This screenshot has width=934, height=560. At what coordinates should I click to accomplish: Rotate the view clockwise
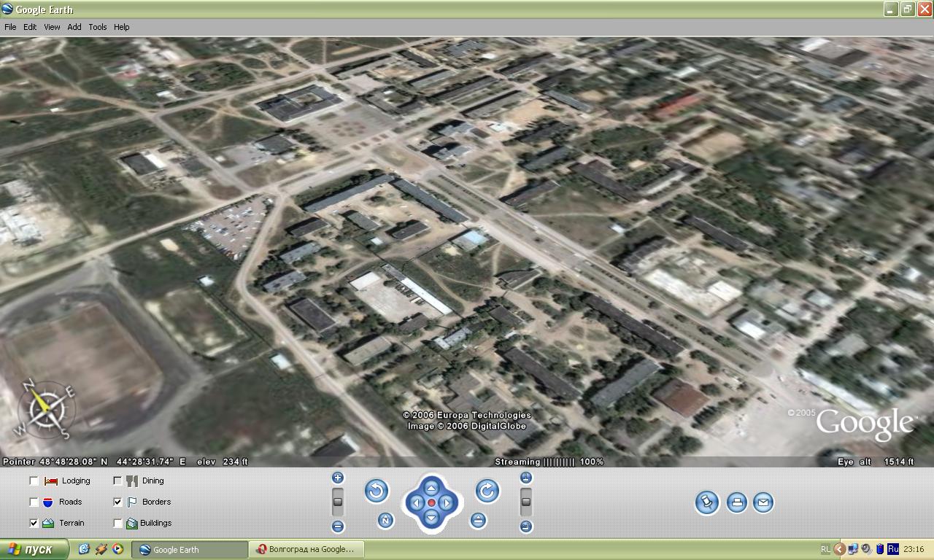click(487, 491)
